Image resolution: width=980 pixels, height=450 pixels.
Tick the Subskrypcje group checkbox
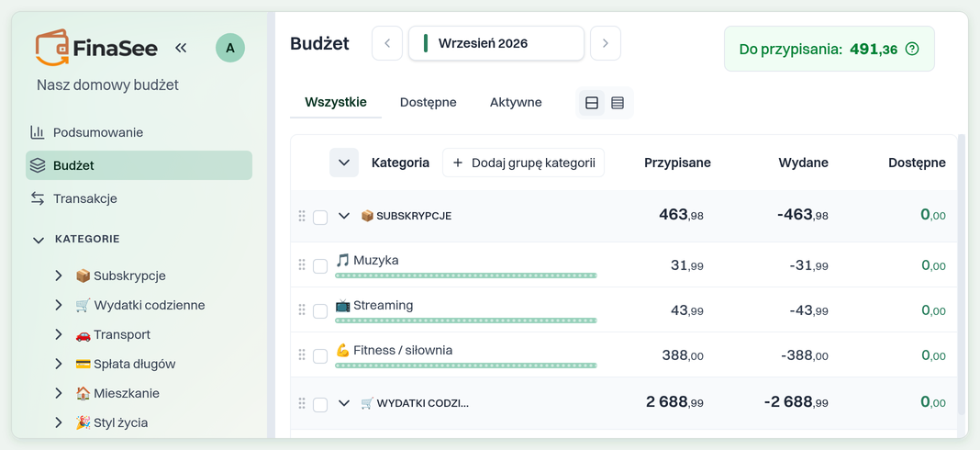click(x=320, y=217)
